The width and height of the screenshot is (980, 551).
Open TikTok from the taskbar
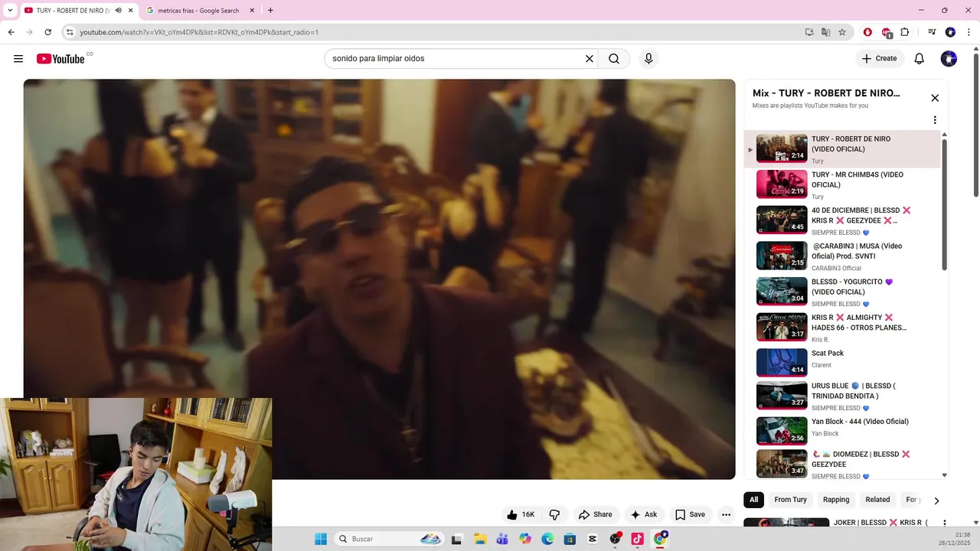coord(637,539)
